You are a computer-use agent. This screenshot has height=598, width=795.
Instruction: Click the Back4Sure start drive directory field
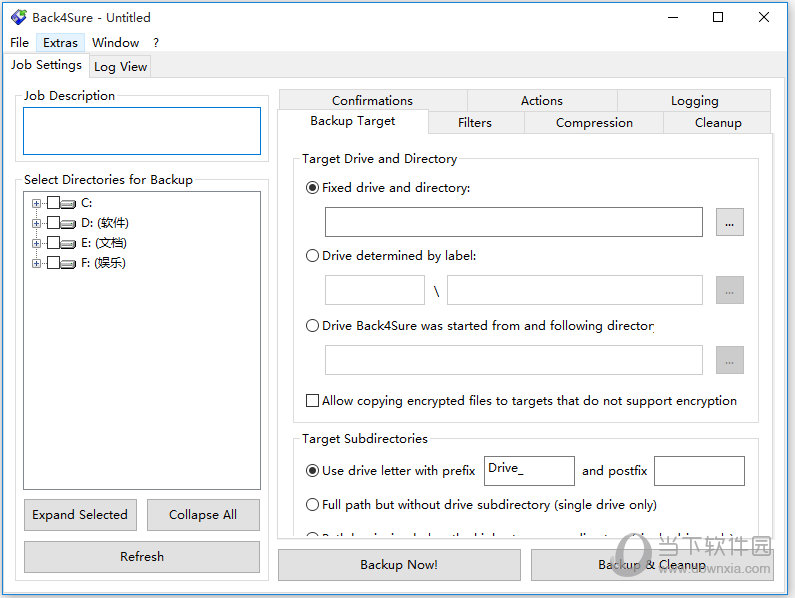tap(514, 360)
